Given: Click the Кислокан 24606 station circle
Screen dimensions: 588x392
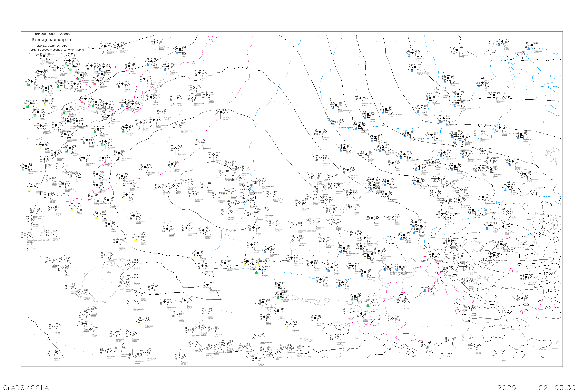Looking at the screenshot, I should 532,45.
